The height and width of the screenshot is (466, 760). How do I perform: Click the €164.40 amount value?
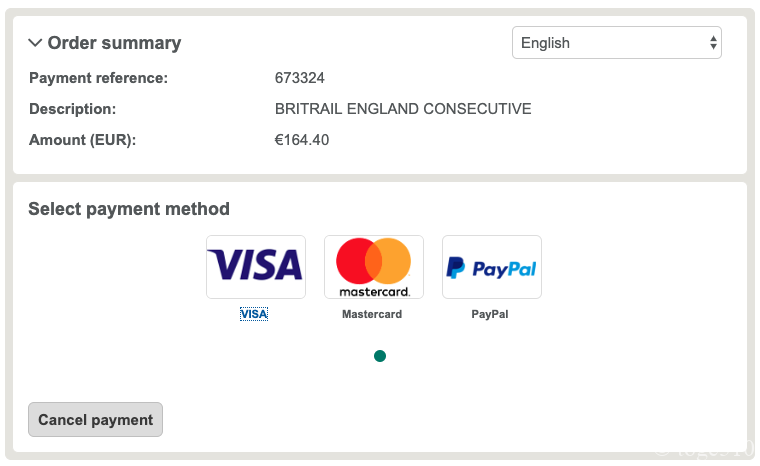[x=302, y=140]
